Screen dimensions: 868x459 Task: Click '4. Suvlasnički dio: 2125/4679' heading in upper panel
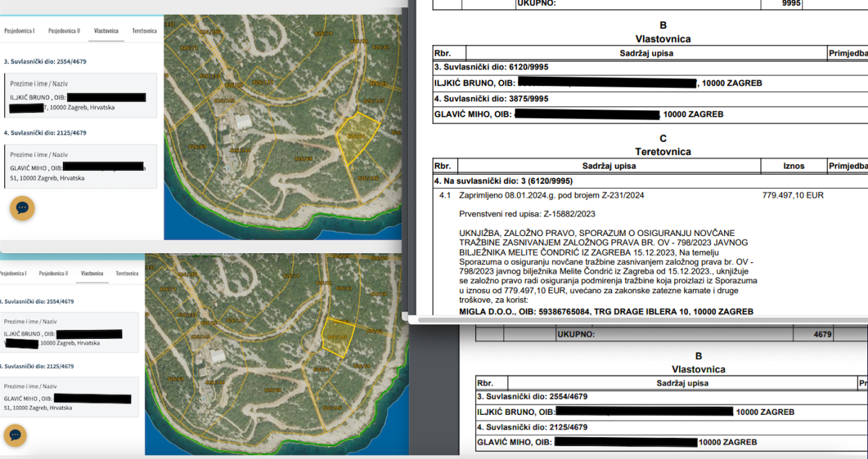[x=45, y=133]
